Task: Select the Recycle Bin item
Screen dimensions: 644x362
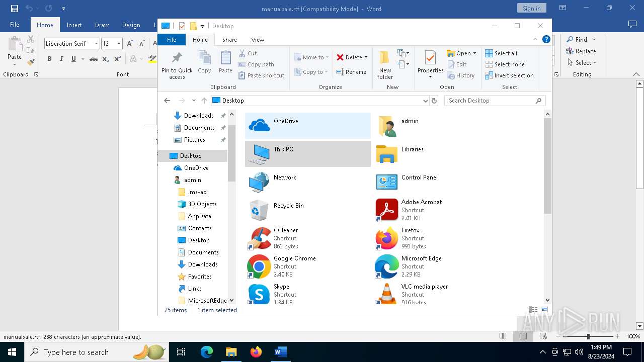Action: [308, 210]
